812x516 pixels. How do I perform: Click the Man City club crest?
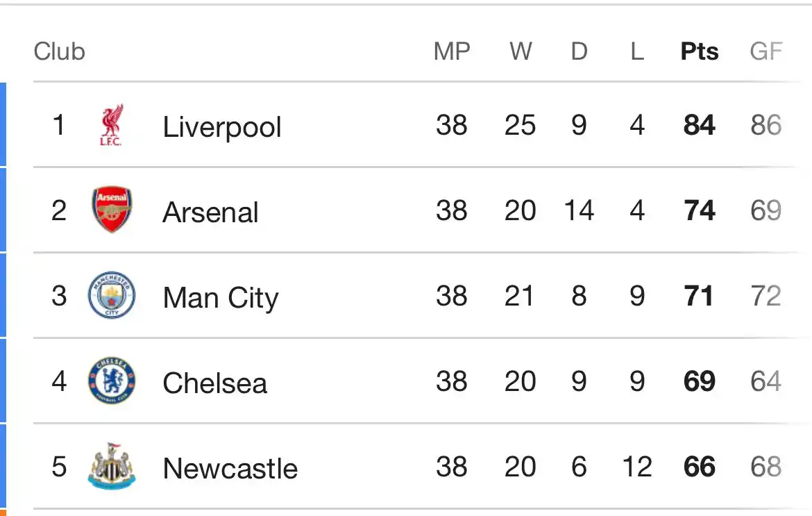point(112,294)
